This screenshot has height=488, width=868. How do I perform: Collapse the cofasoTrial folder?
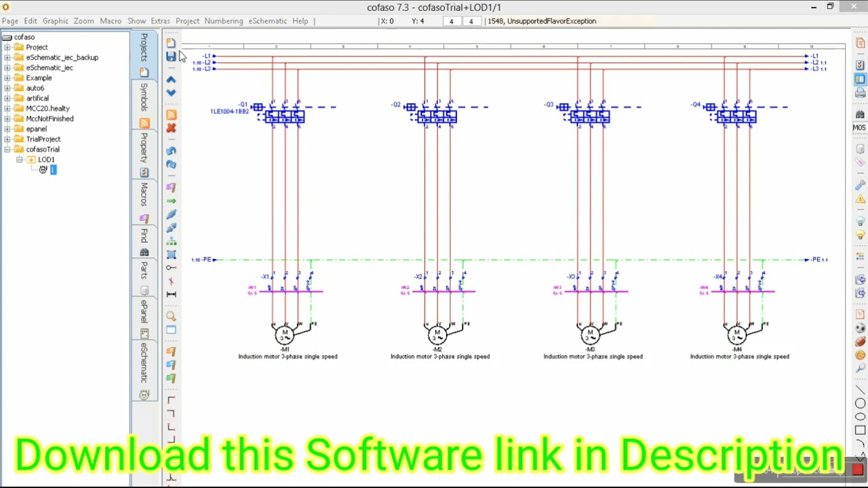point(7,149)
